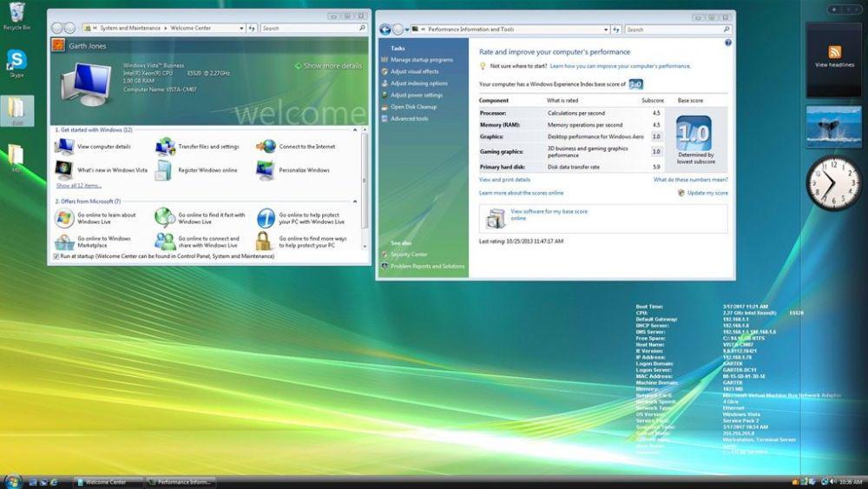
Task: Open Advanced tools task
Action: [x=409, y=118]
